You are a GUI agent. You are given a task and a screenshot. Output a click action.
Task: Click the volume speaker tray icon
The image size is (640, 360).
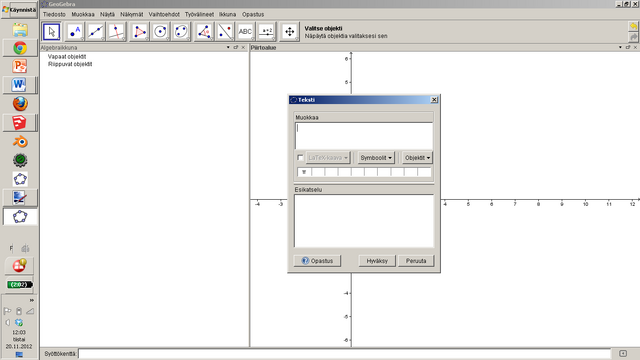8,322
